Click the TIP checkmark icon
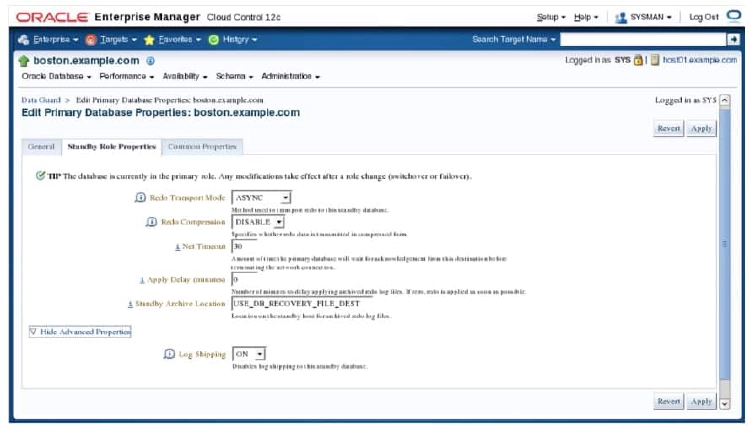 click(x=41, y=176)
